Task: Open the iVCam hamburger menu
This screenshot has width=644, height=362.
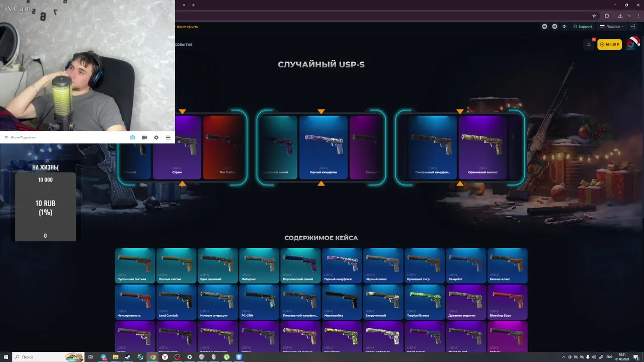Action: tap(168, 137)
